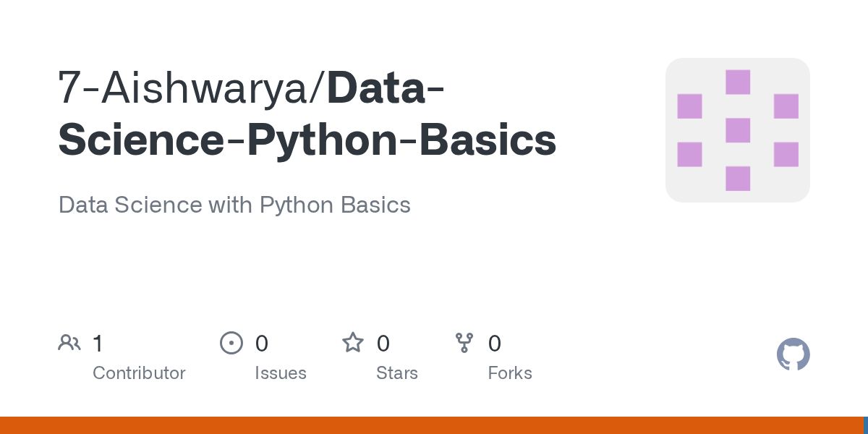Click the Stars star icon

pos(352,342)
